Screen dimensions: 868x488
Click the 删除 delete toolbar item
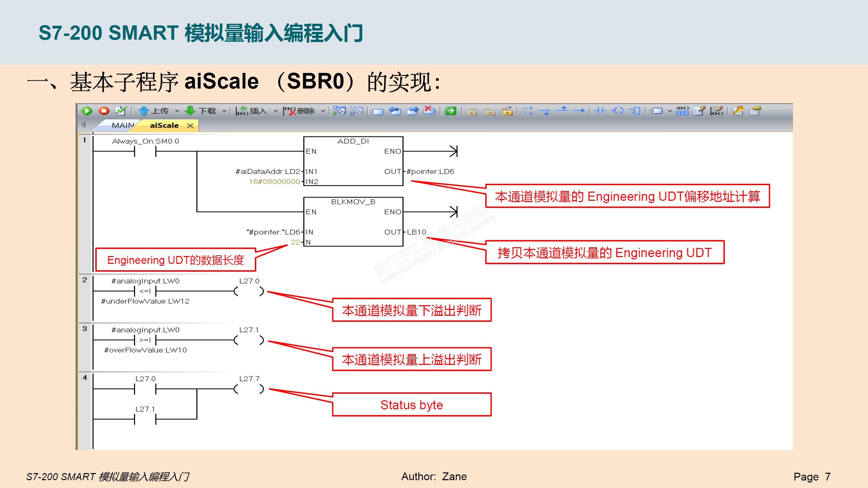(x=299, y=111)
